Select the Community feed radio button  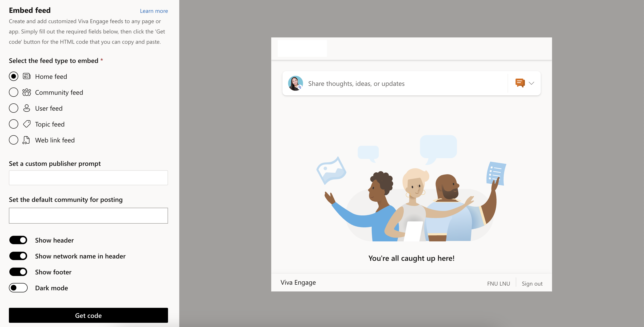(14, 92)
